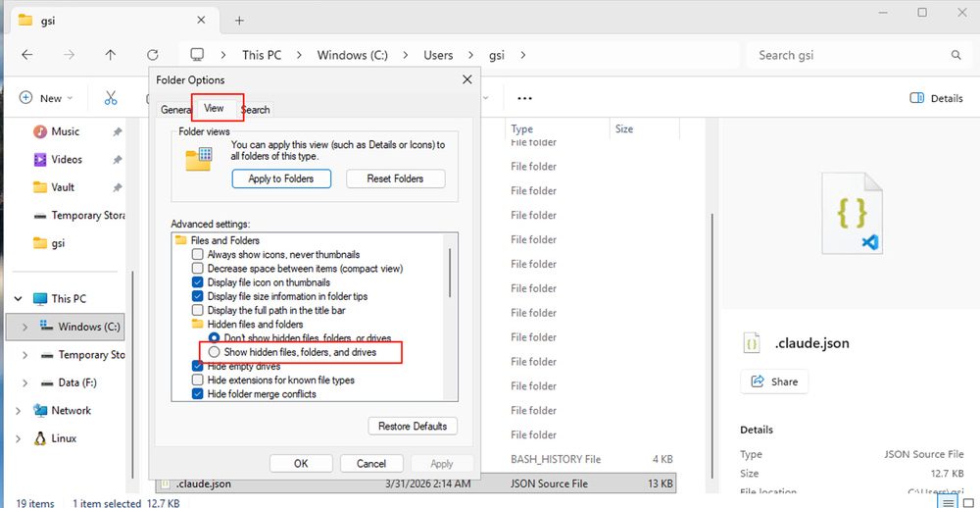Image resolution: width=980 pixels, height=508 pixels.
Task: Expand the Network tree node
Action: click(18, 411)
